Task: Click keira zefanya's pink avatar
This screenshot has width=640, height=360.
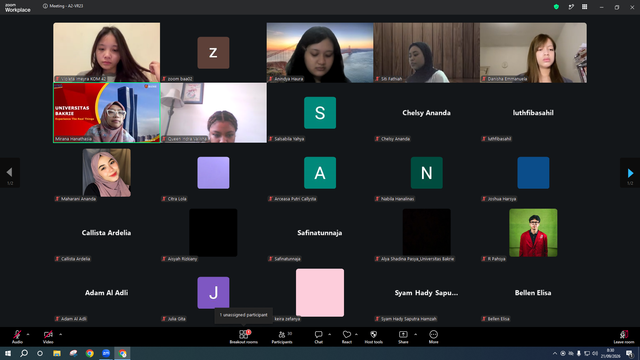Action: [320, 293]
